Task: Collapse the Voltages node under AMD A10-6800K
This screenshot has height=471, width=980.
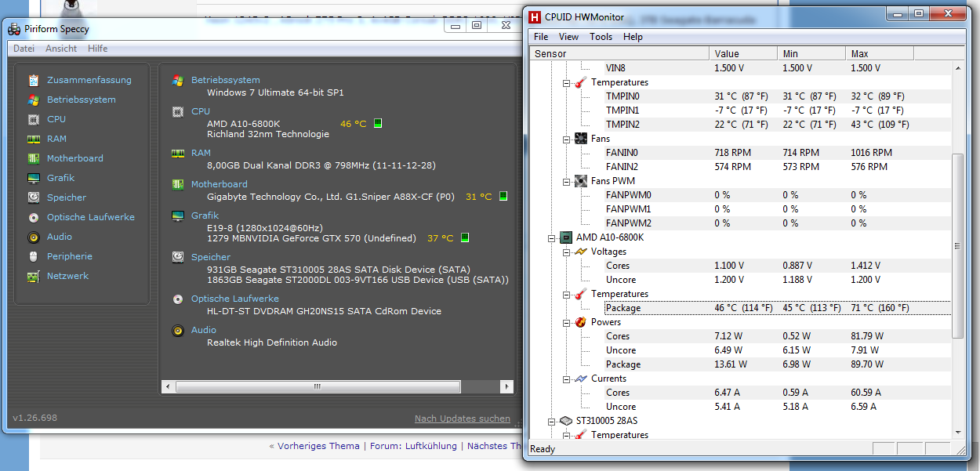Action: 567,252
